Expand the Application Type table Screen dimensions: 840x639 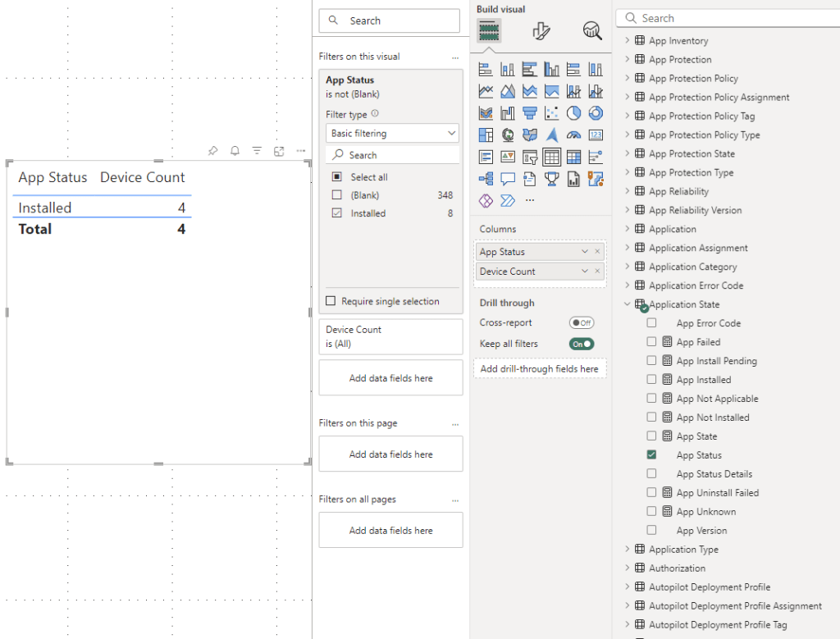coord(627,549)
